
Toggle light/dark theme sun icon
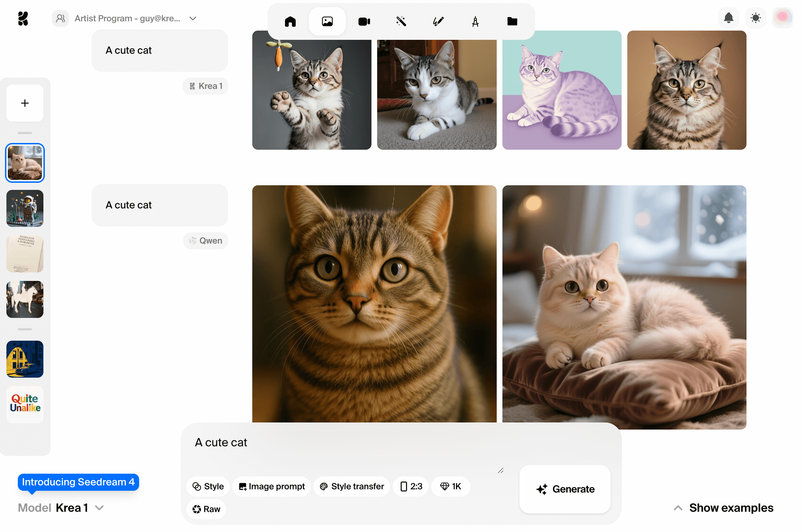tap(755, 18)
